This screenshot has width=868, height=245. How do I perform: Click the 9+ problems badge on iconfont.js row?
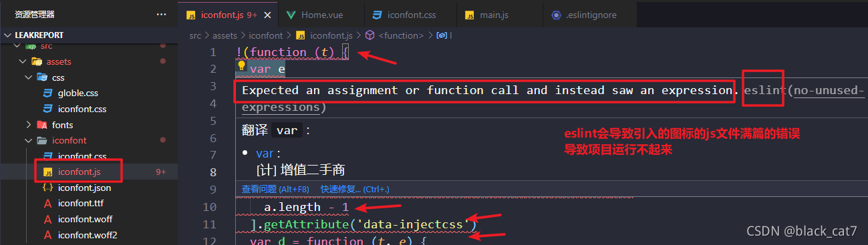click(161, 172)
